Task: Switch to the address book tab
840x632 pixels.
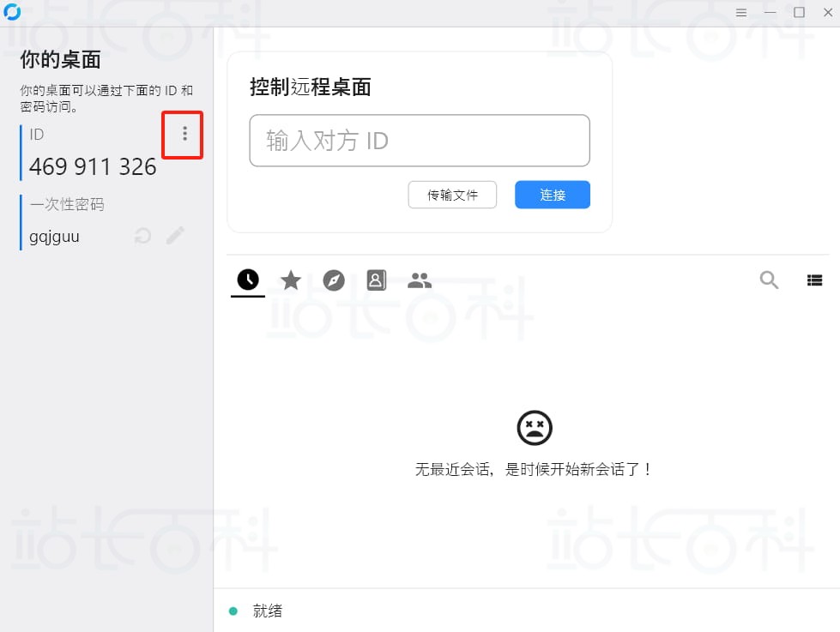Action: click(376, 280)
